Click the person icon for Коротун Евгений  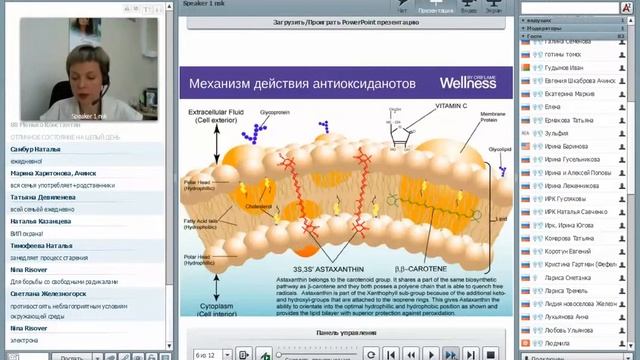click(622, 251)
